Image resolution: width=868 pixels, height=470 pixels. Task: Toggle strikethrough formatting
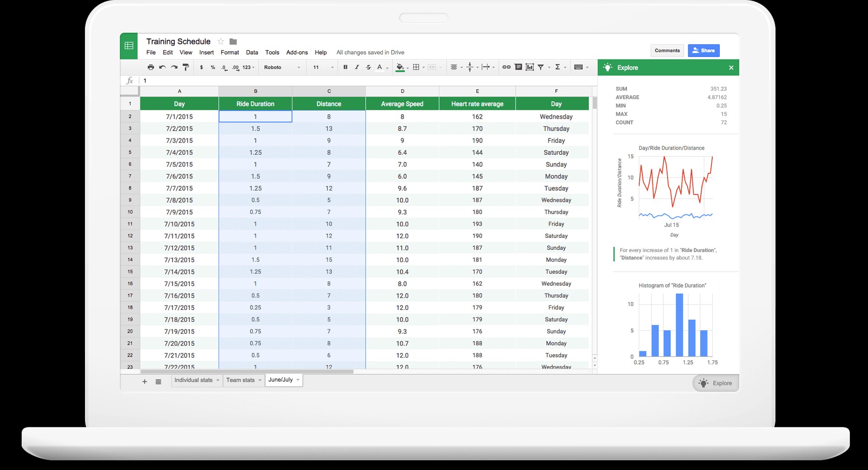pyautogui.click(x=368, y=67)
